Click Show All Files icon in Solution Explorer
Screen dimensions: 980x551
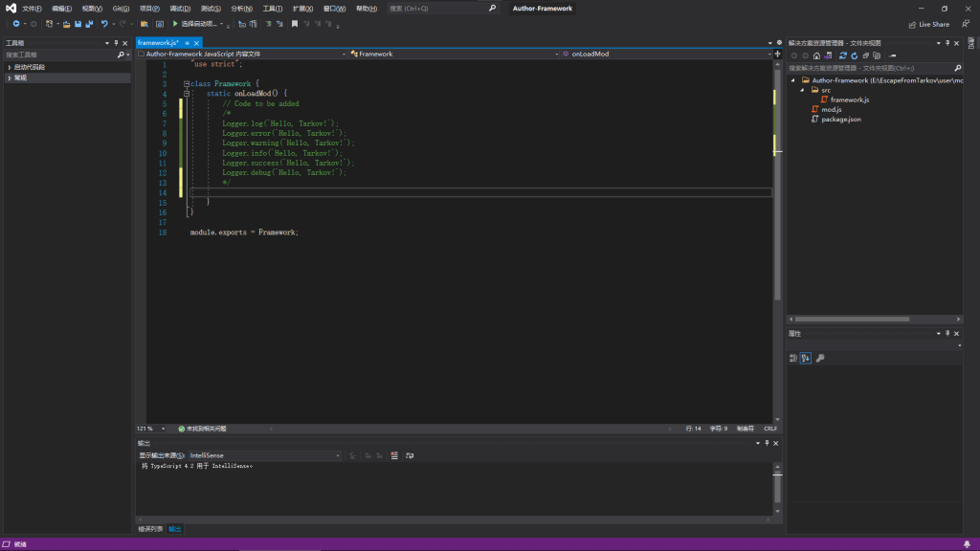[877, 55]
